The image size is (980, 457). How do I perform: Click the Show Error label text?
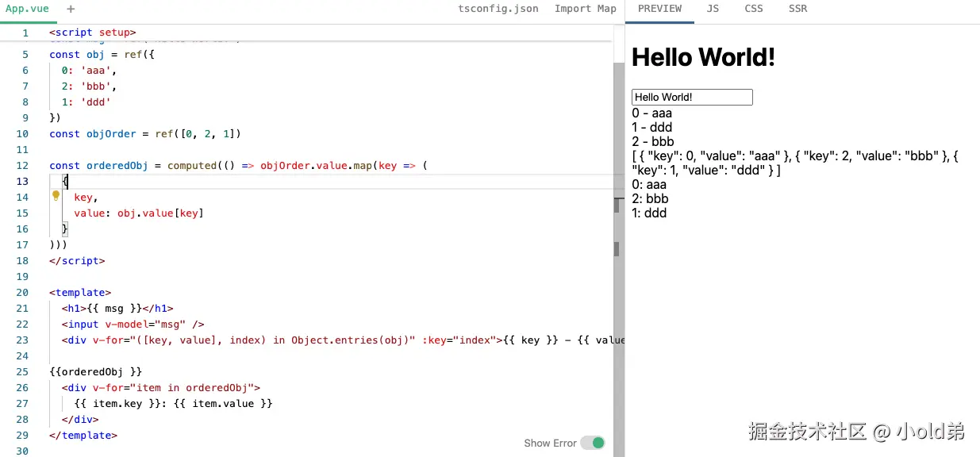pos(550,444)
